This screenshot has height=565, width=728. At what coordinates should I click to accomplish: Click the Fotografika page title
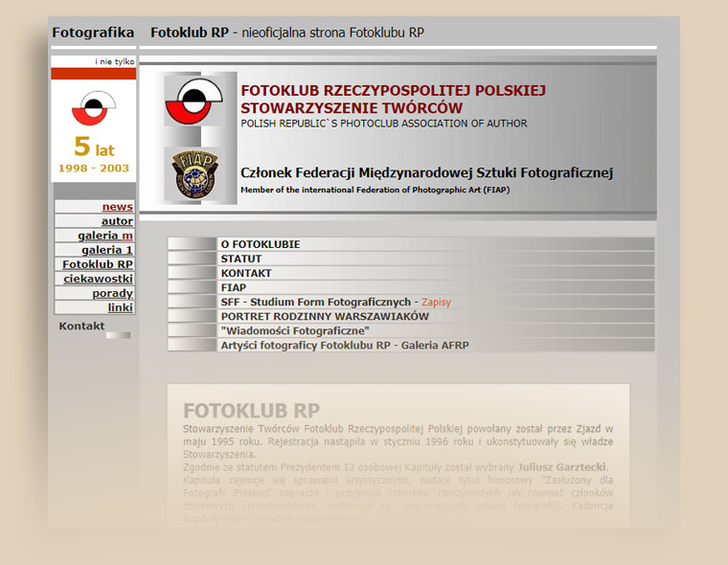[93, 33]
